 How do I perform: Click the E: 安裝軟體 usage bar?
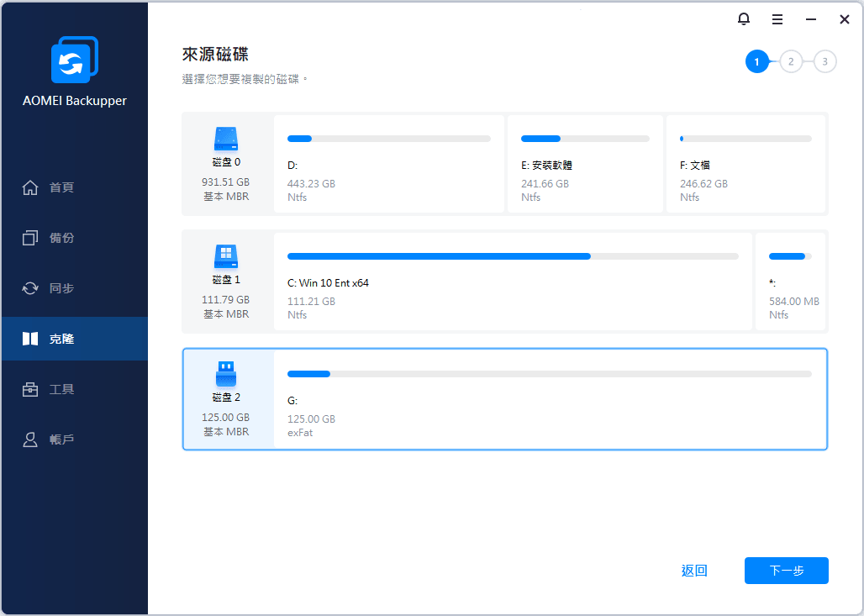[x=585, y=139]
